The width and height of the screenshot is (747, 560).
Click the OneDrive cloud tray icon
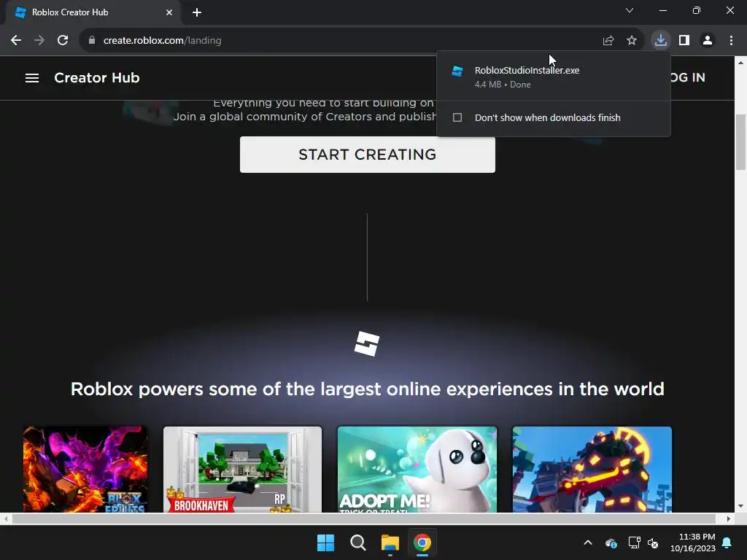(611, 542)
